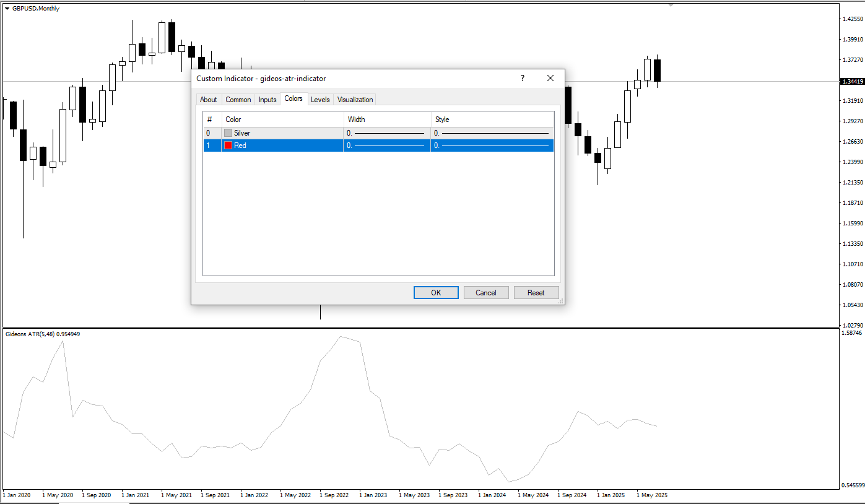Open the Style selector for Red row
This screenshot has height=504, width=865.
(x=492, y=146)
